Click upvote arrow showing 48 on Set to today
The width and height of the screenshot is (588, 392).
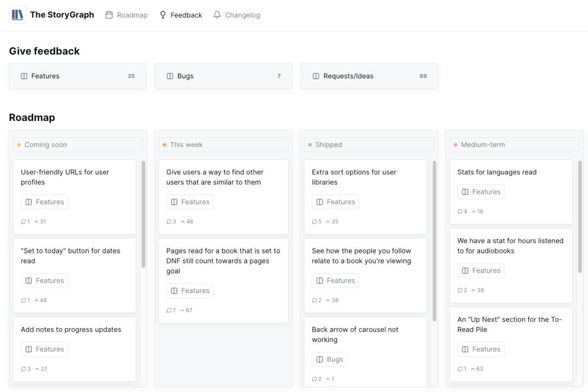tap(36, 300)
